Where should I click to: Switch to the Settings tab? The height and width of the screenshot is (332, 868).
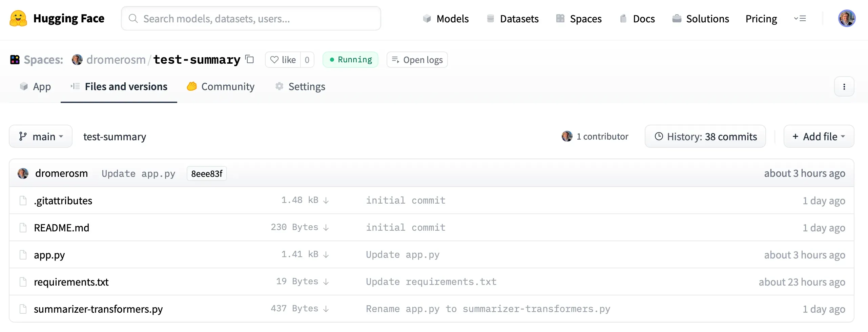pos(300,87)
